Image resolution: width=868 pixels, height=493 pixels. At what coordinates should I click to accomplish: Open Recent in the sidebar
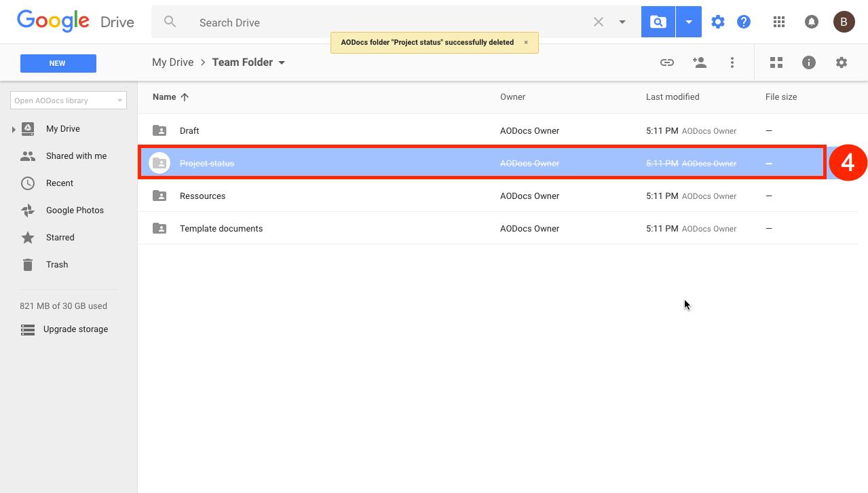60,183
